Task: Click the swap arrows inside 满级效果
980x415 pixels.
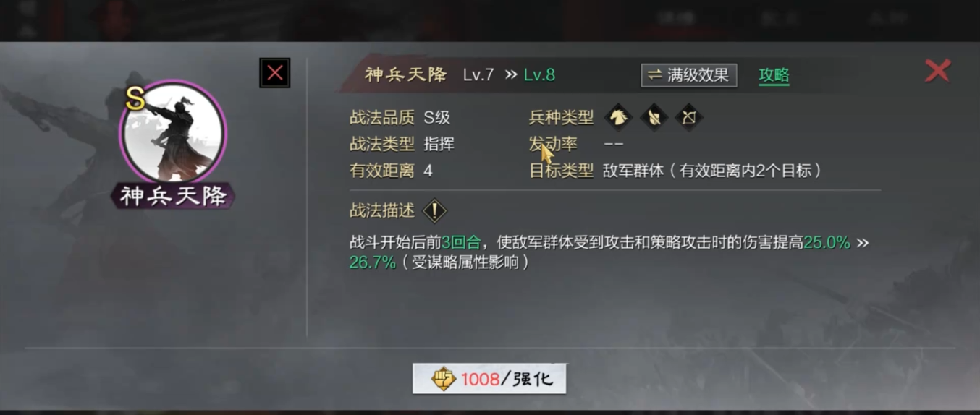Action: coord(655,75)
